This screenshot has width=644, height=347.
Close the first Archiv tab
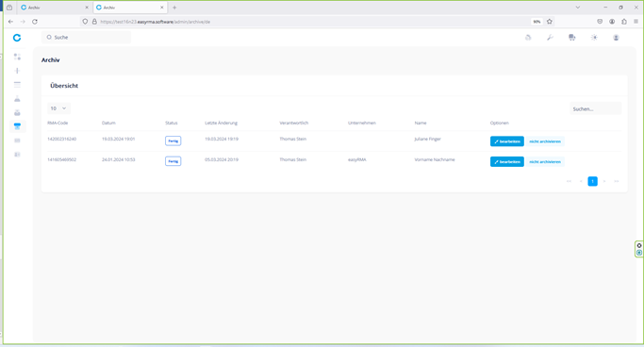[87, 8]
